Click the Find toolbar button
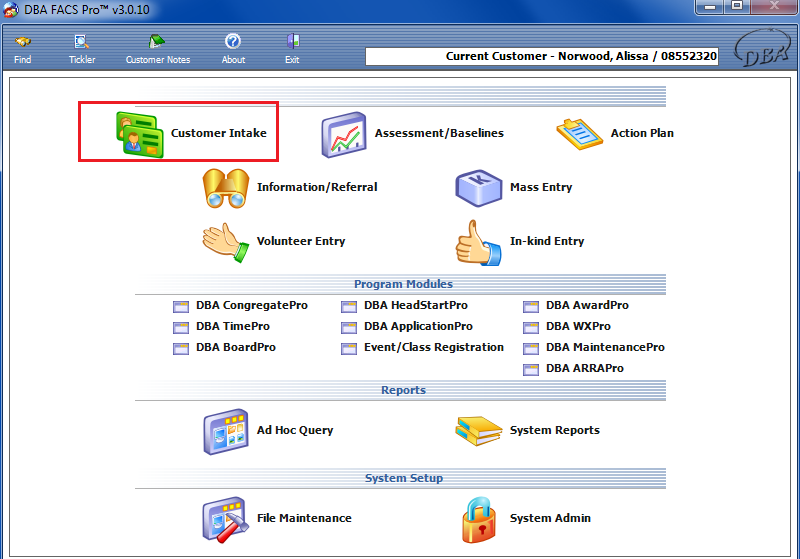Image resolution: width=800 pixels, height=559 pixels. point(22,48)
